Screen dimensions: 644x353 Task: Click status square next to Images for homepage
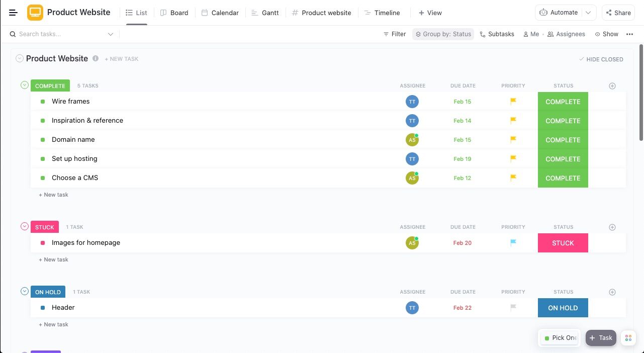pyautogui.click(x=43, y=243)
